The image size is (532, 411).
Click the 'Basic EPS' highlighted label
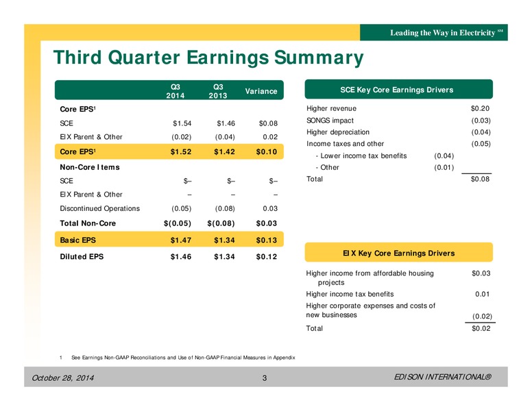(77, 240)
